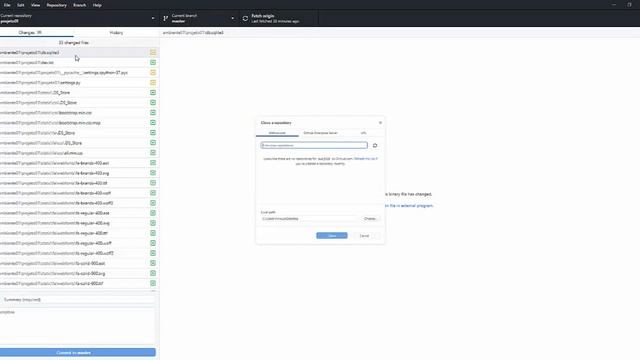
Task: Select the fa-brands-400.eot file row
Action: 79,162
